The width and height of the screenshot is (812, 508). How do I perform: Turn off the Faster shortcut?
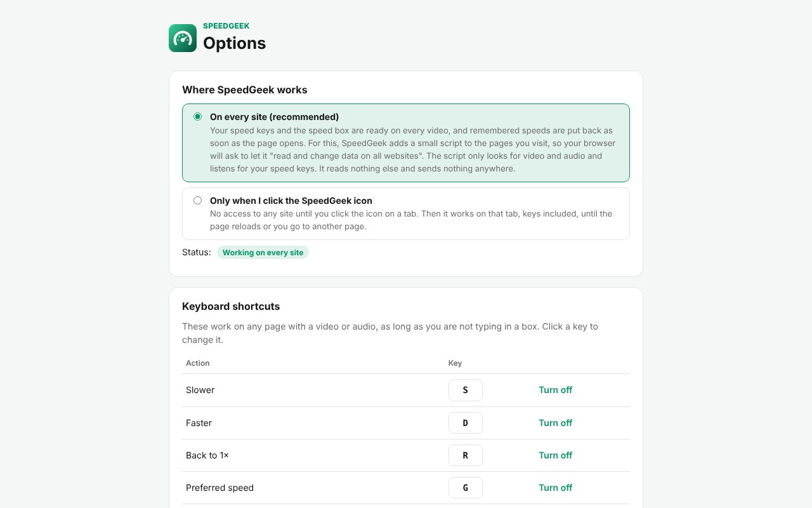click(556, 423)
